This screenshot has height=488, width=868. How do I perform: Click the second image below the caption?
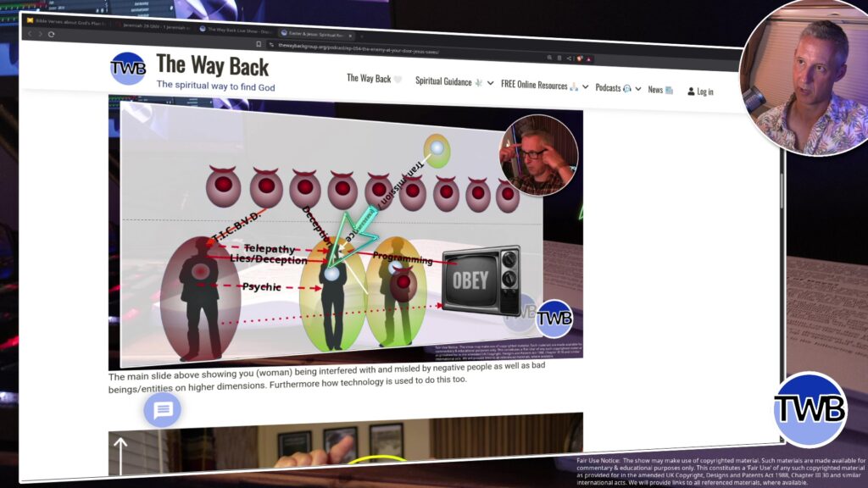pyautogui.click(x=346, y=444)
